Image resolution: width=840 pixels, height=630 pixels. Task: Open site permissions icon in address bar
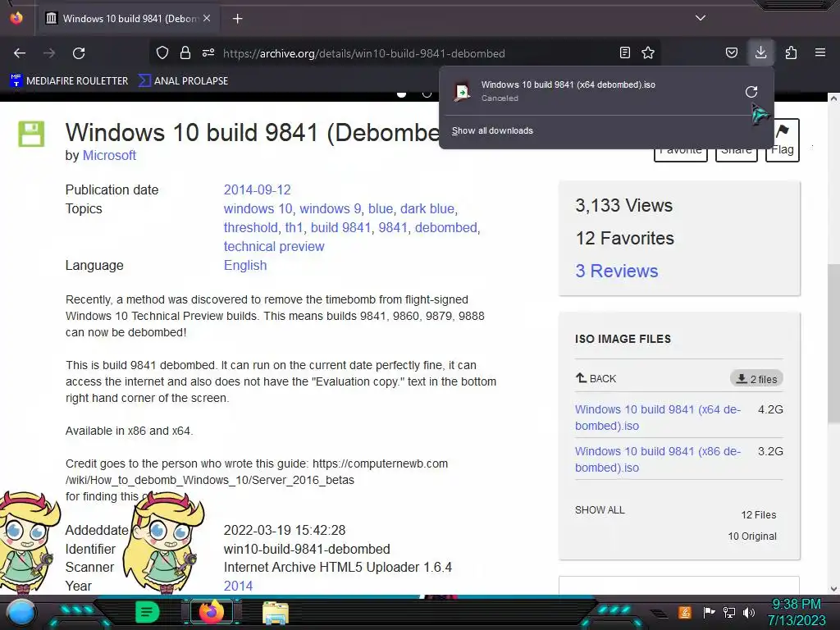tap(208, 52)
